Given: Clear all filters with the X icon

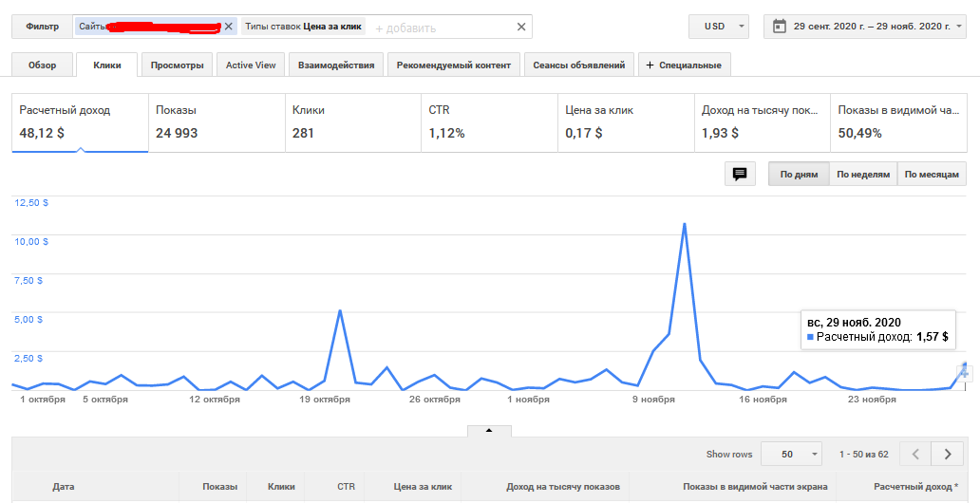Looking at the screenshot, I should click(520, 27).
